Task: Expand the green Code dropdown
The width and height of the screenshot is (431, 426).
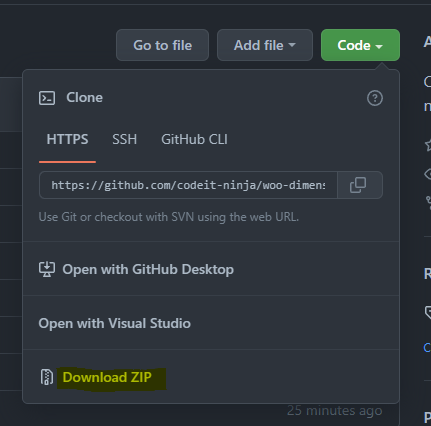Action: pyautogui.click(x=360, y=45)
